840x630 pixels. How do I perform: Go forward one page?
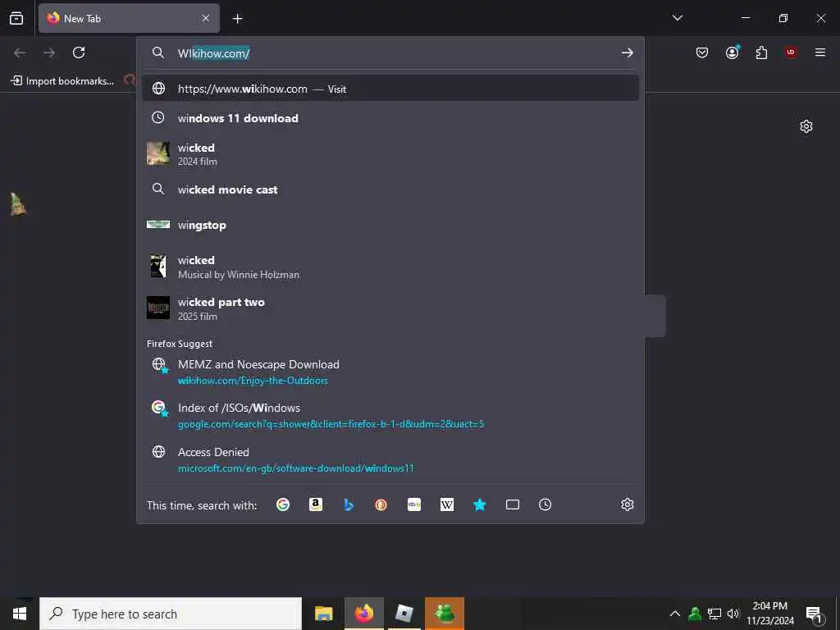click(49, 52)
